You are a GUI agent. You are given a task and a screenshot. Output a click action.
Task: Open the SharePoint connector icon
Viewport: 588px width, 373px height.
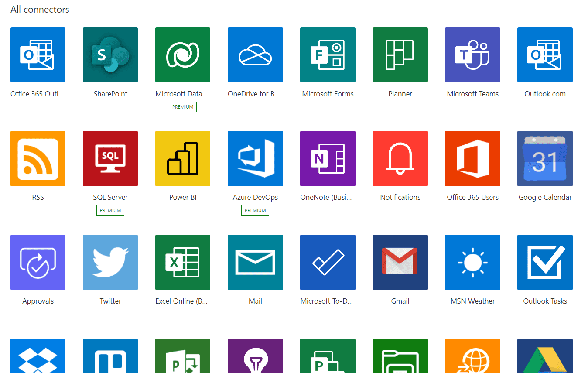coord(110,55)
